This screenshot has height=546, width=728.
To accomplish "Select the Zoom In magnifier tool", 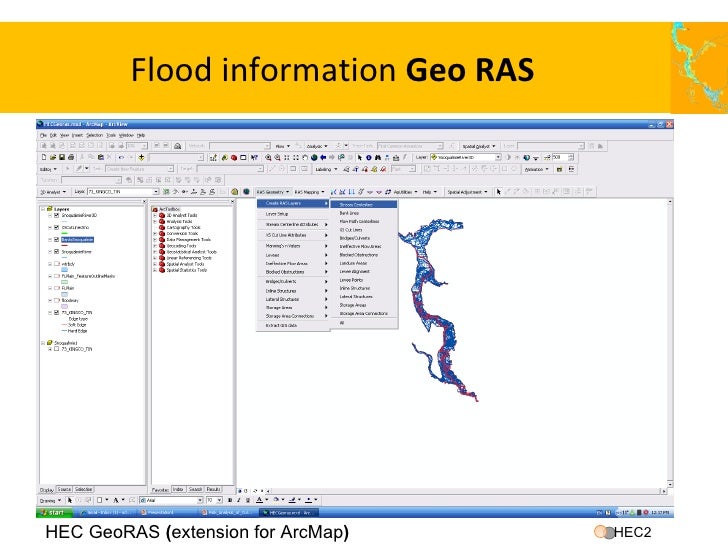I will coord(268,157).
